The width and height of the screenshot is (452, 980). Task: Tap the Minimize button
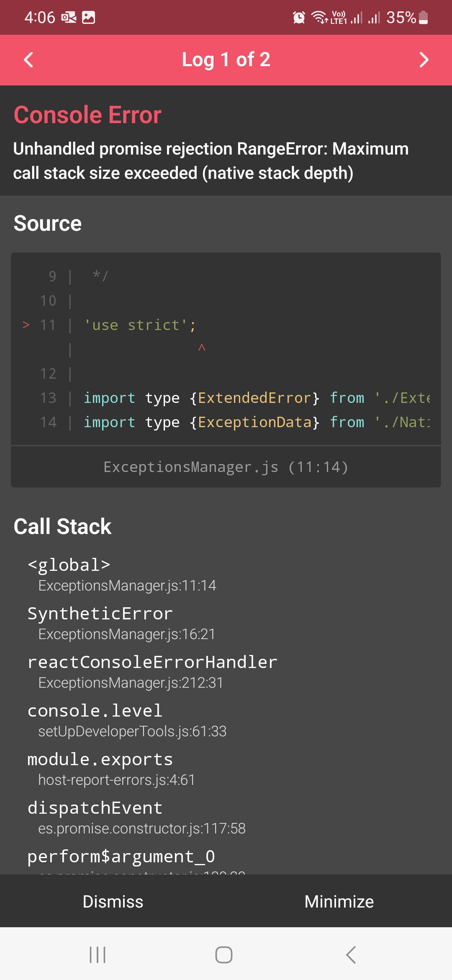point(339,901)
